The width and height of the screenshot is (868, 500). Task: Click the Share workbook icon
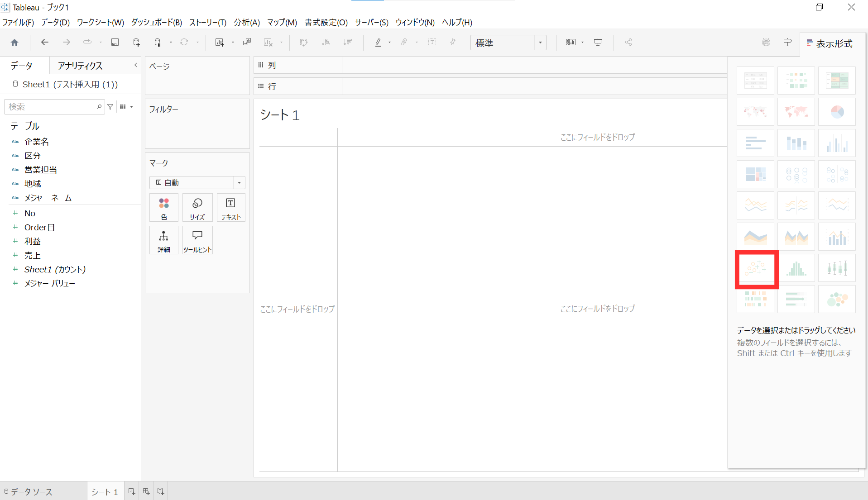[x=628, y=43]
